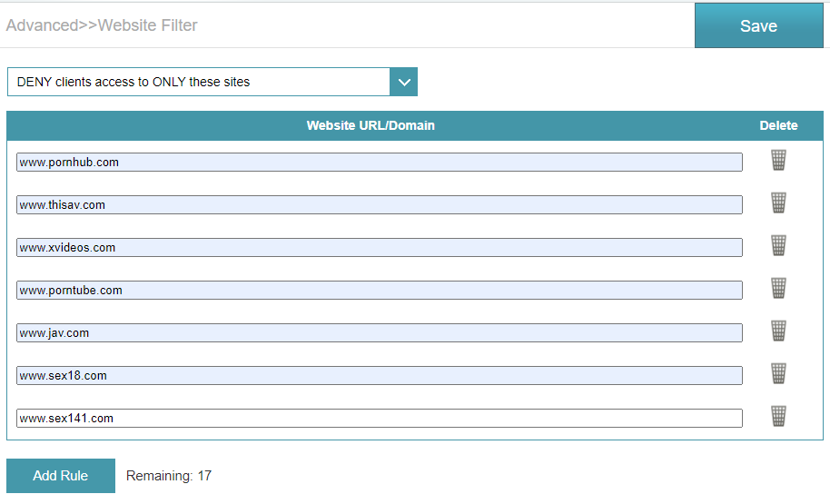
Task: Click trash icon for www.porntube.com
Action: (778, 288)
